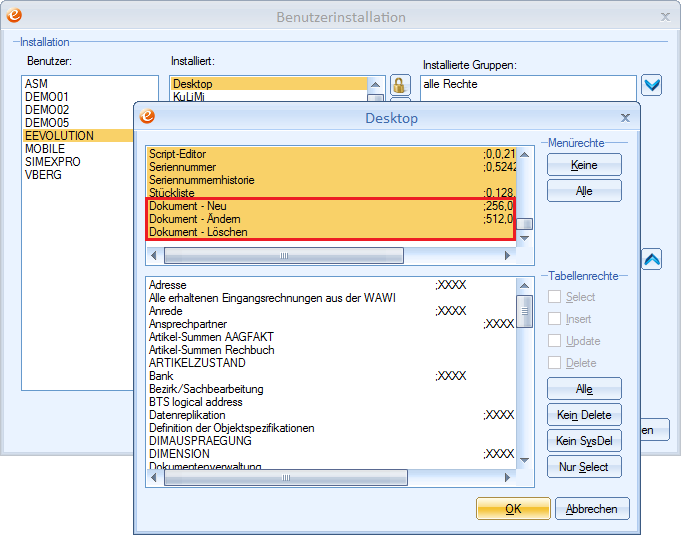Select Seriennummer menu right entry
Viewport: 681px width, 535px height.
click(x=331, y=167)
